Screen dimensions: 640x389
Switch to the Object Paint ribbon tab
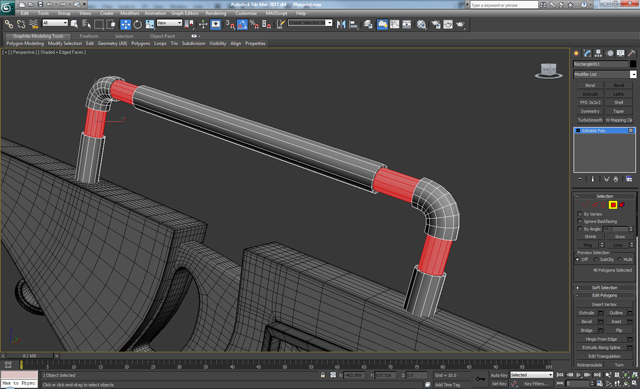tap(162, 36)
